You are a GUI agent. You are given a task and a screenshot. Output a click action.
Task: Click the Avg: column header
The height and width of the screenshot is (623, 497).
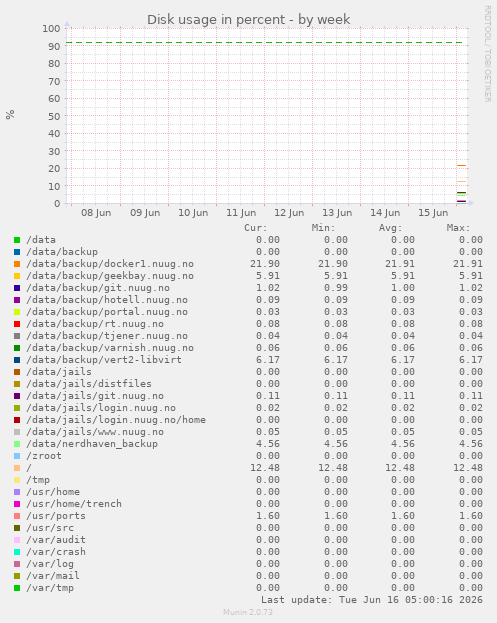click(x=391, y=228)
